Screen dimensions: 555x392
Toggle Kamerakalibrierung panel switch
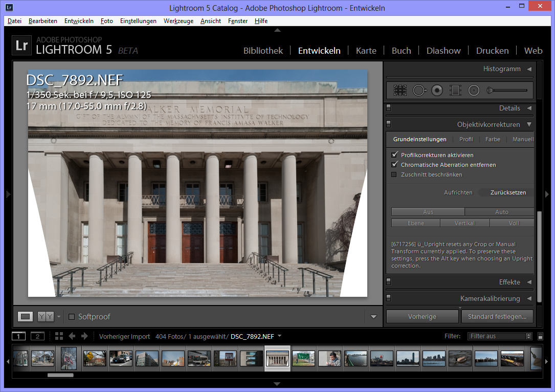[389, 298]
